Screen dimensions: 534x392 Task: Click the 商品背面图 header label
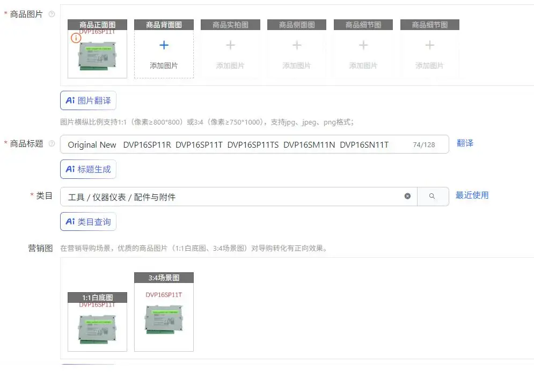(x=164, y=25)
